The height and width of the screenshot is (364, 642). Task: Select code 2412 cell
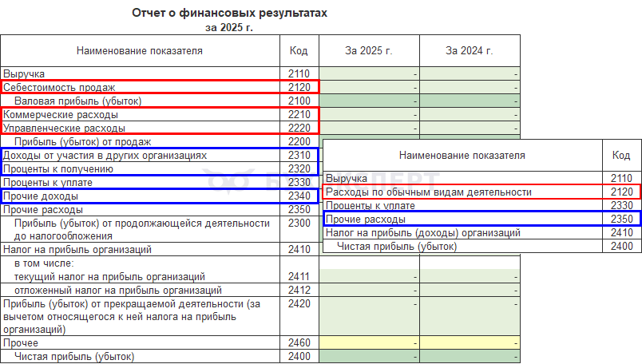(x=299, y=290)
